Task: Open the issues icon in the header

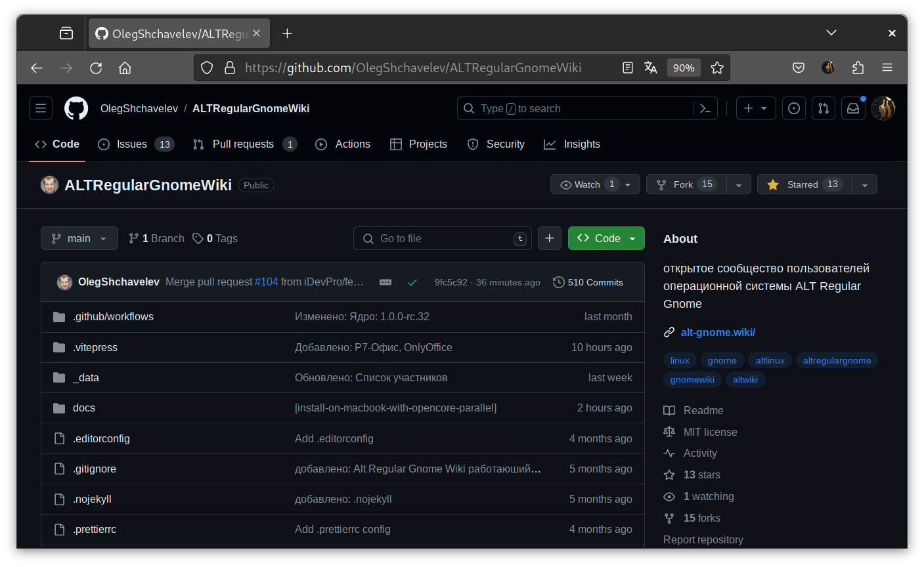Action: point(794,108)
